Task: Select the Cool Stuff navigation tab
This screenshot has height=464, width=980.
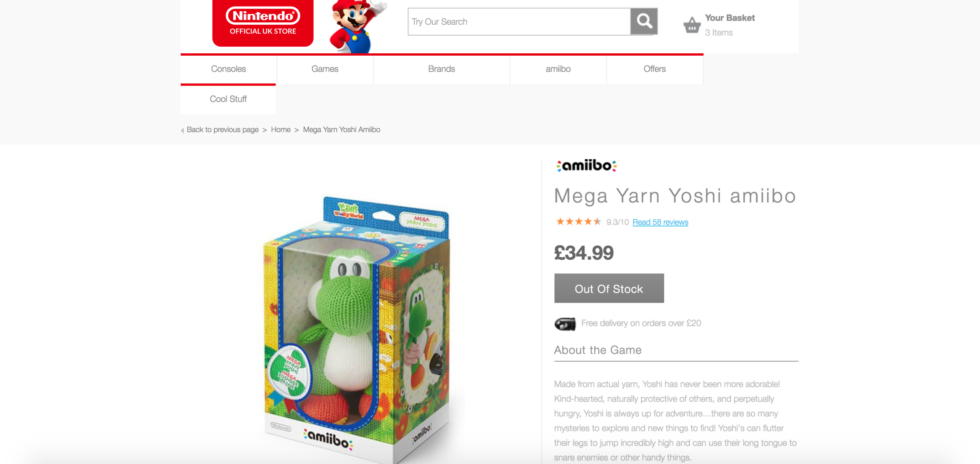Action: 228,99
